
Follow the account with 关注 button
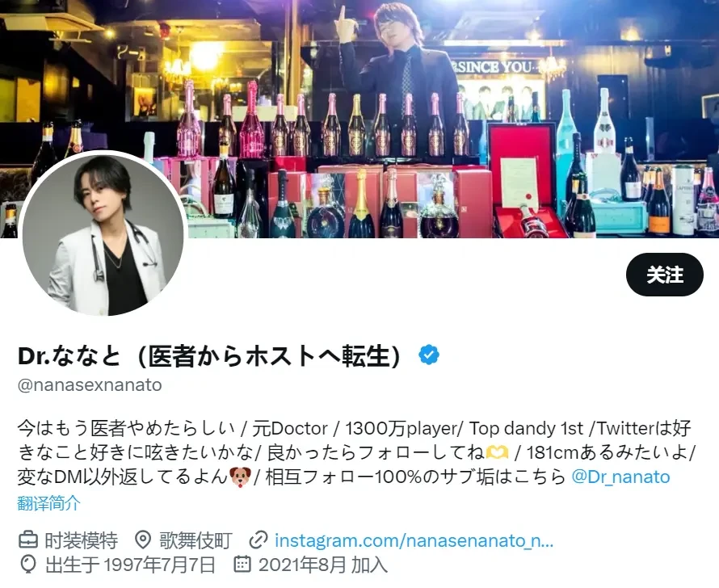(x=664, y=275)
